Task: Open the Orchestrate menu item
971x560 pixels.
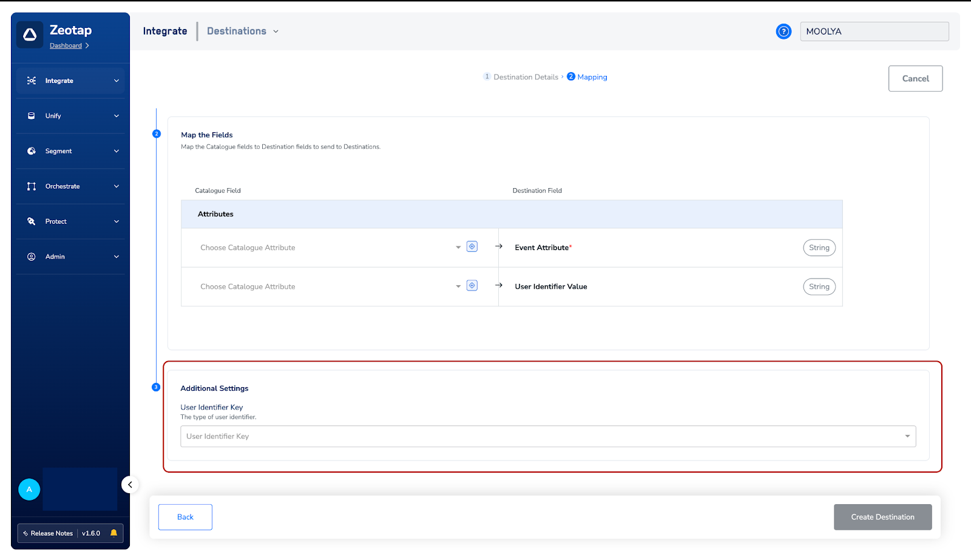Action: point(70,186)
